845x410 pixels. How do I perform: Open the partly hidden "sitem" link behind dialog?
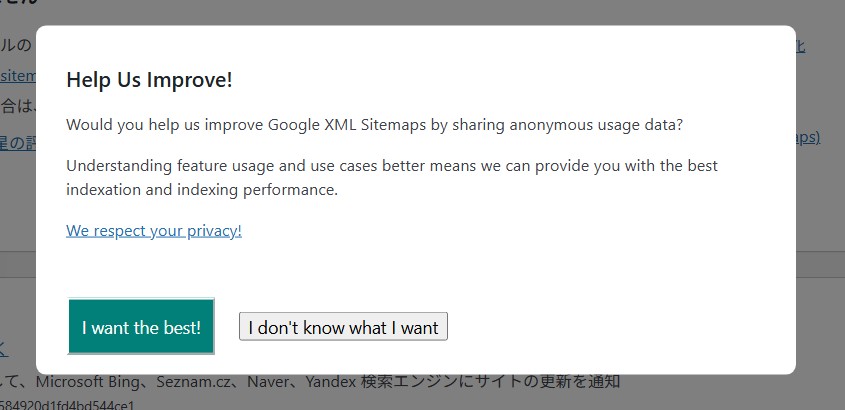pyautogui.click(x=18, y=75)
